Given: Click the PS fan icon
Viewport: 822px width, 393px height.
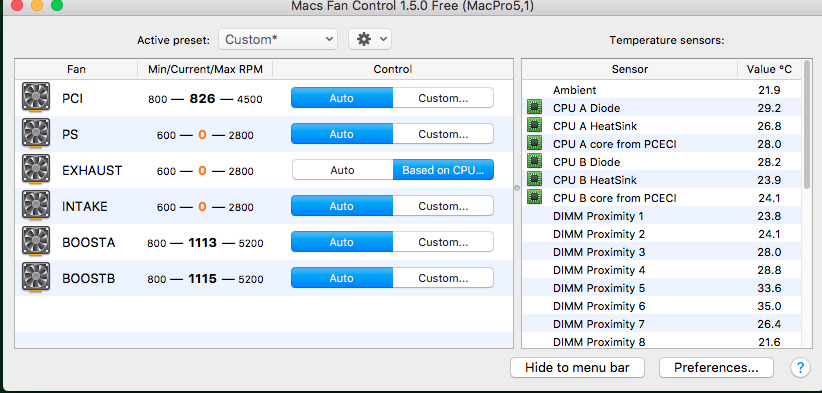Looking at the screenshot, I should pyautogui.click(x=36, y=134).
